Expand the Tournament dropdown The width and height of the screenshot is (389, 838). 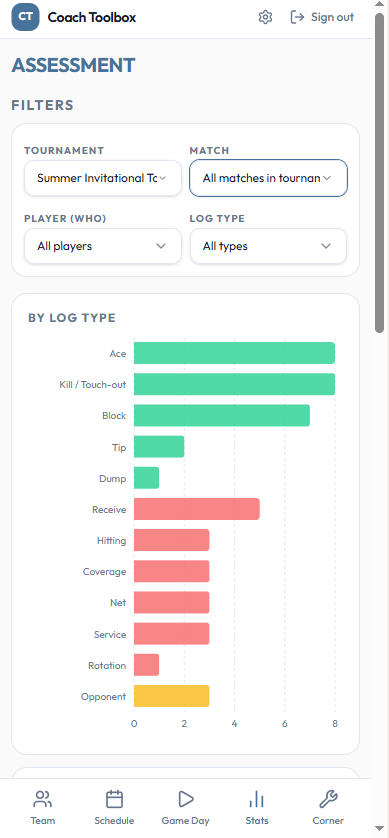103,178
